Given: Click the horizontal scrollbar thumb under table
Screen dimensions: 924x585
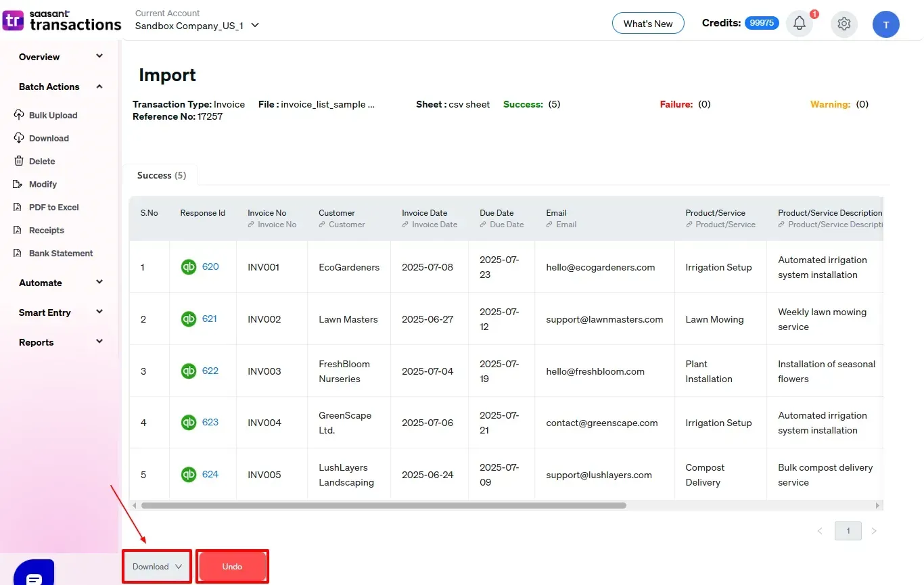Looking at the screenshot, I should pyautogui.click(x=384, y=505).
